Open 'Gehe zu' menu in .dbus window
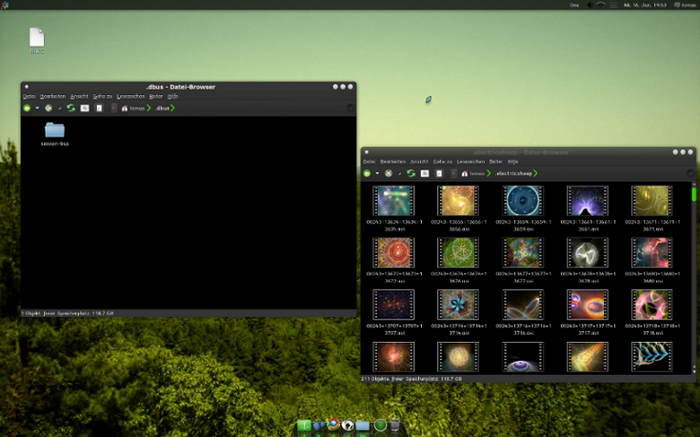 [x=102, y=96]
